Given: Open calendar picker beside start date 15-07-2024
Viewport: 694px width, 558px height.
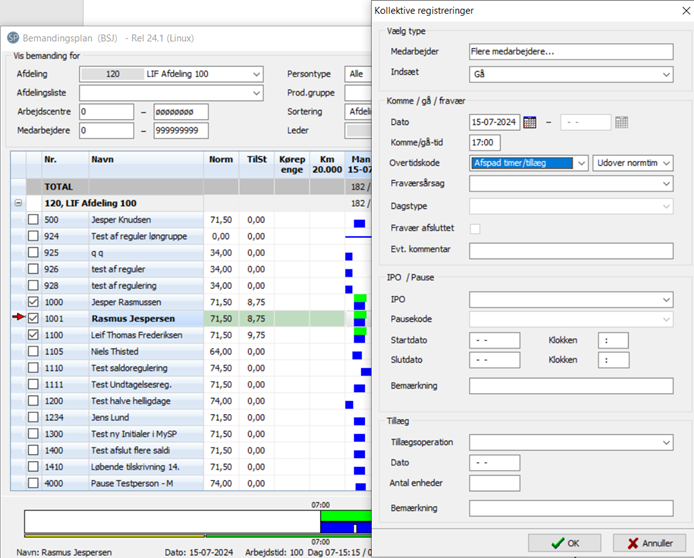Looking at the screenshot, I should 530,122.
